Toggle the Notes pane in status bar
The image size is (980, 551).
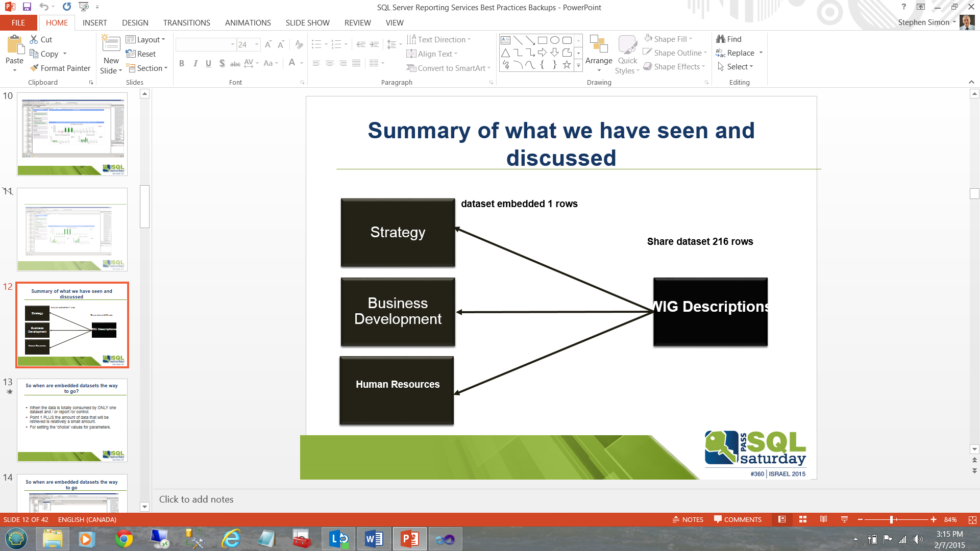pyautogui.click(x=688, y=519)
